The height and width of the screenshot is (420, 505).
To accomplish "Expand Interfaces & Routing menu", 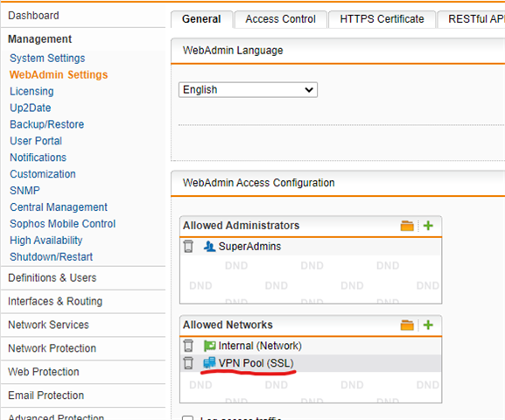I will [55, 302].
